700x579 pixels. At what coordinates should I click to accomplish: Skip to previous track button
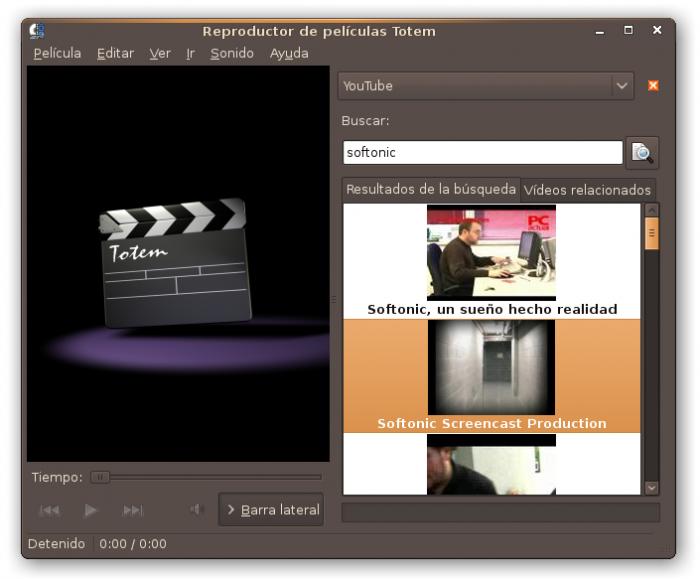[49, 510]
